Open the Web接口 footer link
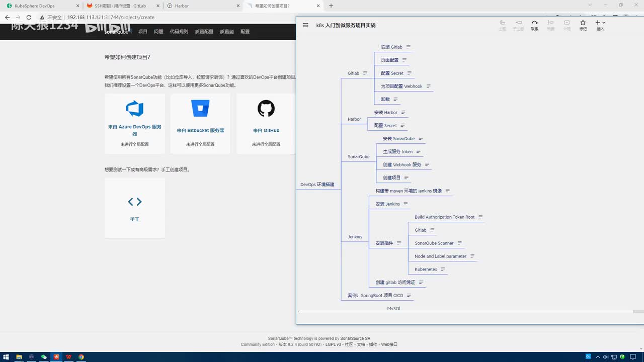This screenshot has width=644, height=362. pyautogui.click(x=389, y=344)
